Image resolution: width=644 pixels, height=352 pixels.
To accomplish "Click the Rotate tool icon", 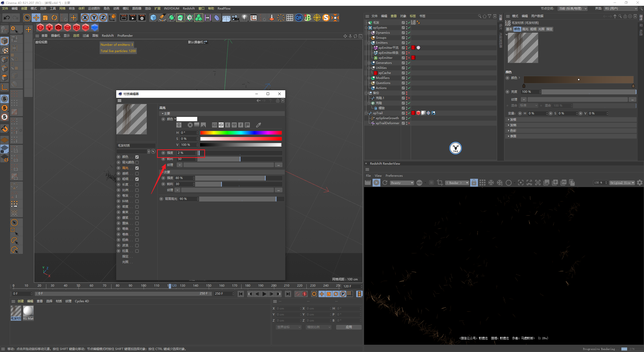I will pos(54,18).
